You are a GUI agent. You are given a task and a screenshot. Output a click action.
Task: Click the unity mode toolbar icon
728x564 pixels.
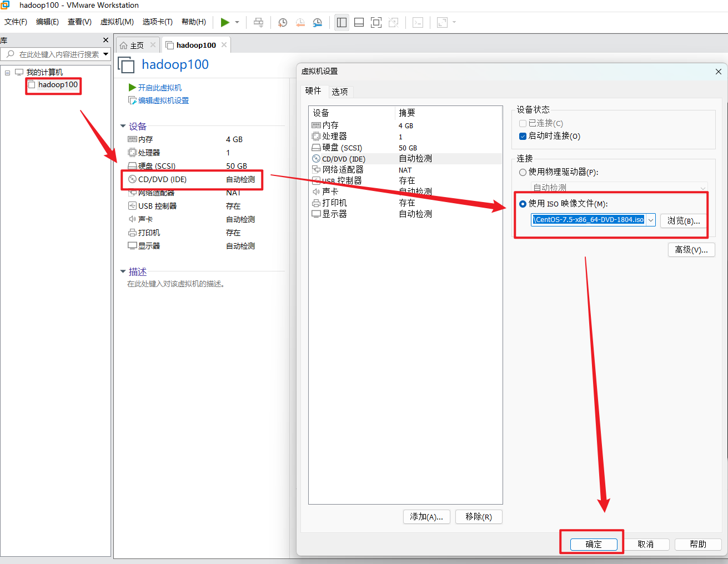pyautogui.click(x=394, y=22)
